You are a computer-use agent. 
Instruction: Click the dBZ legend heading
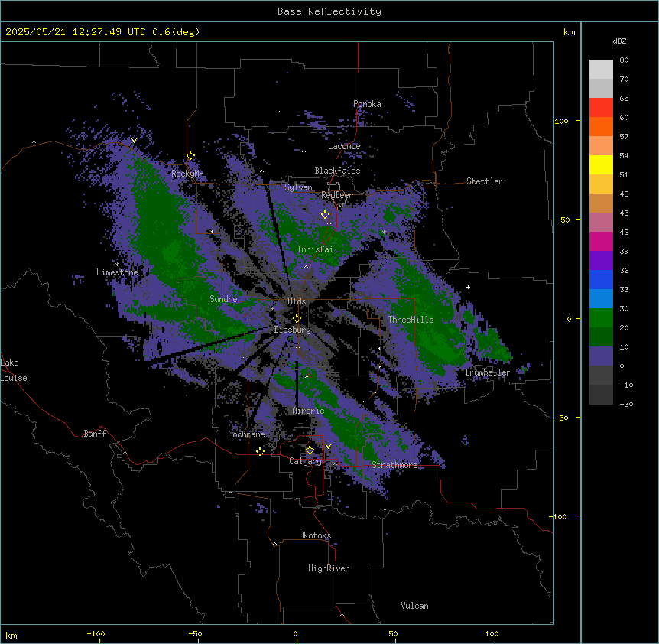point(619,41)
